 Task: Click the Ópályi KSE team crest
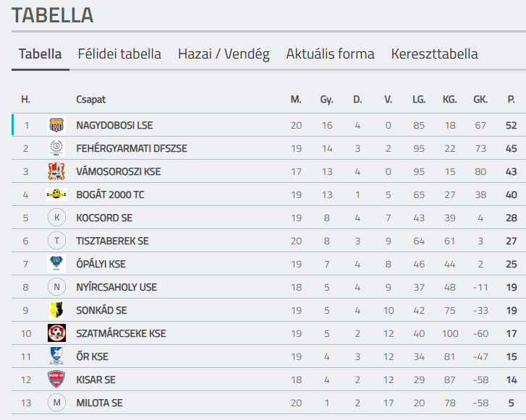[56, 264]
